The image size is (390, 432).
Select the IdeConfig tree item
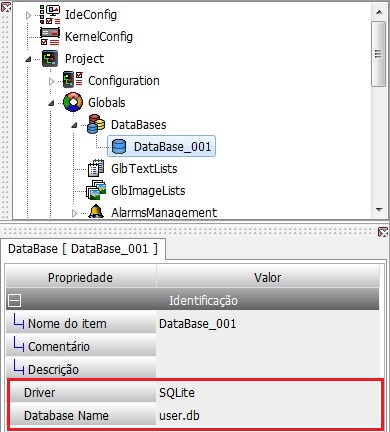coord(91,15)
